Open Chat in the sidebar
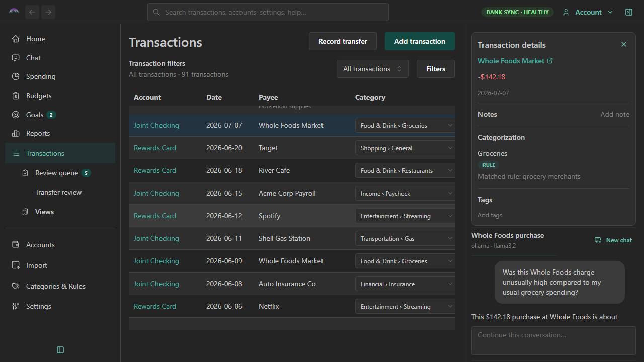Image resolution: width=644 pixels, height=362 pixels. [x=60, y=58]
